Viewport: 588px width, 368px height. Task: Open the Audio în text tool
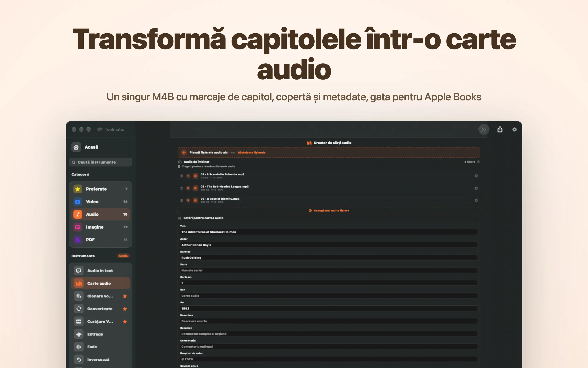click(101, 271)
